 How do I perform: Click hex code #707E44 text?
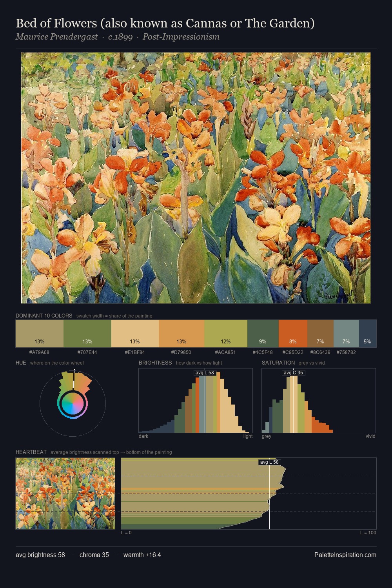87,352
